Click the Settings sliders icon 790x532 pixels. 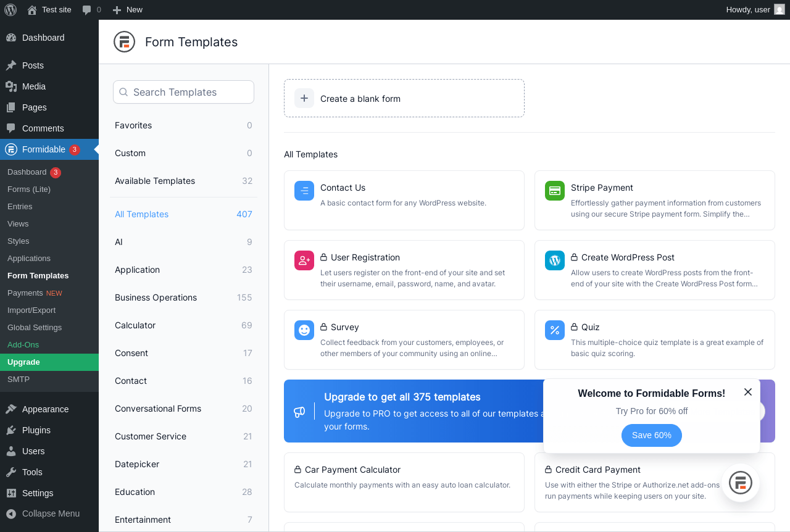(x=11, y=493)
